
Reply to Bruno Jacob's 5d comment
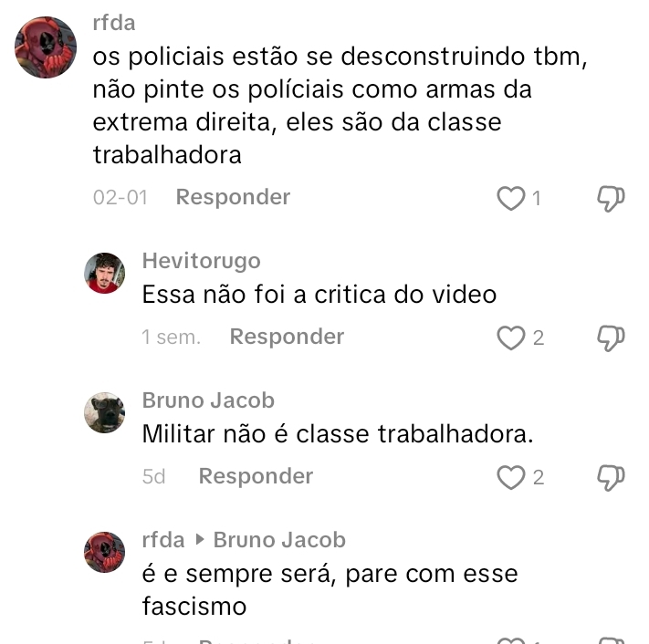pyautogui.click(x=256, y=476)
